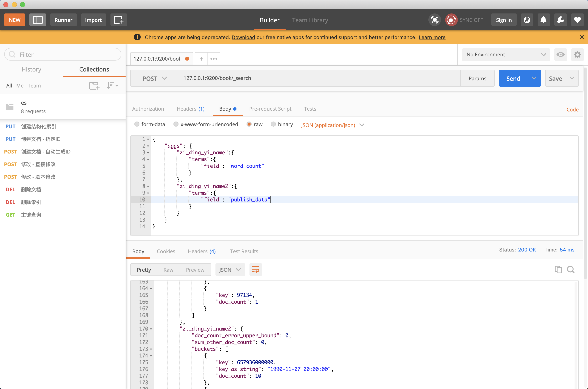
Task: Open JSON (application/json) content type dropdown
Action: [x=332, y=125]
